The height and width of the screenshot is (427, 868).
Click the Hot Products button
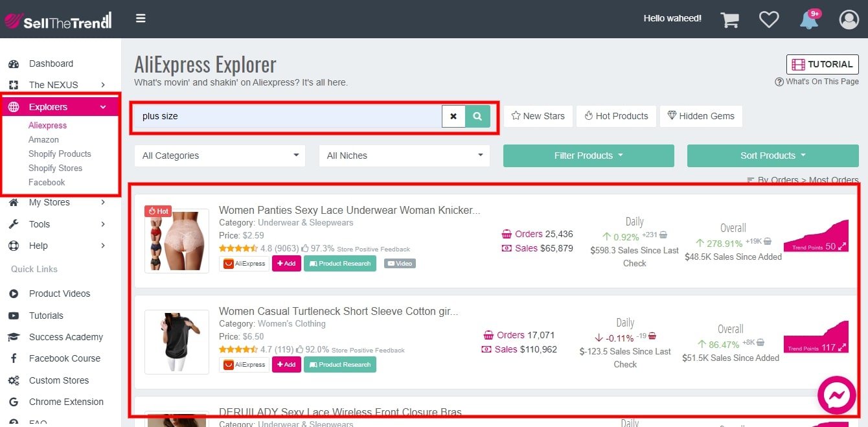(x=615, y=116)
